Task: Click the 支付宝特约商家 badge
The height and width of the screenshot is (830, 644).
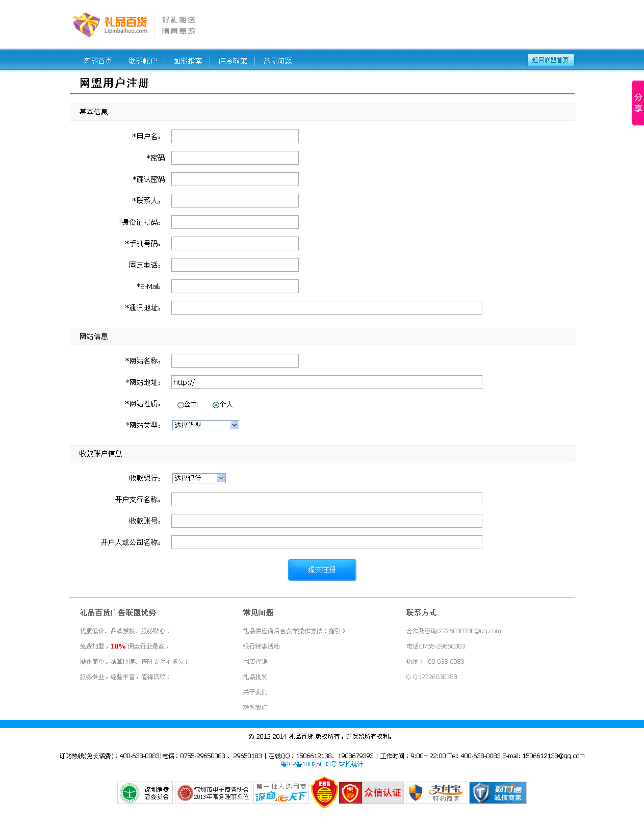Action: (x=436, y=793)
